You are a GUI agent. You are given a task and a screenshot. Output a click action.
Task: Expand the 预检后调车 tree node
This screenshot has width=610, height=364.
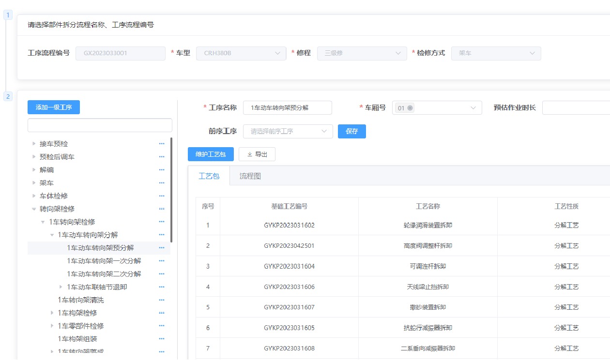coord(34,157)
